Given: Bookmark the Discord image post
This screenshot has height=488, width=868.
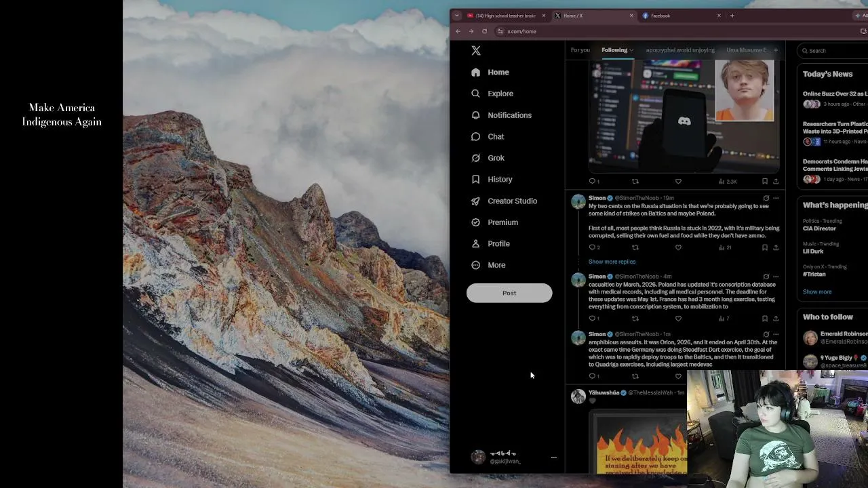Looking at the screenshot, I should [x=765, y=182].
